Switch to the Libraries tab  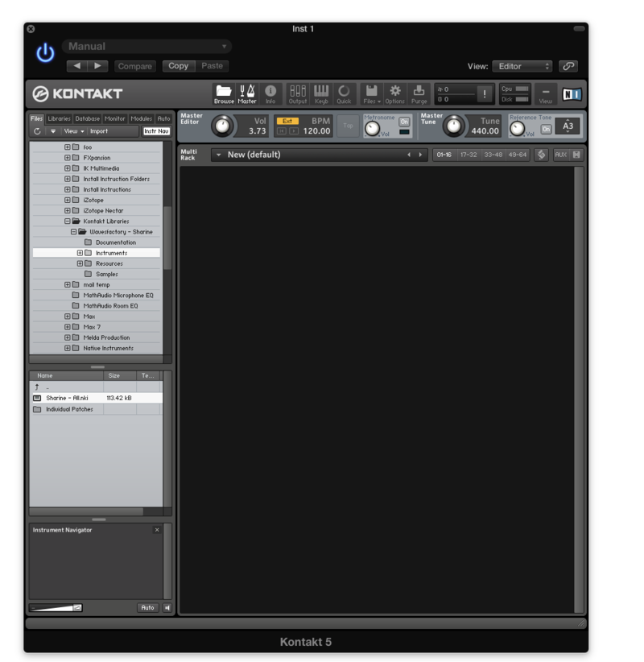click(x=59, y=118)
